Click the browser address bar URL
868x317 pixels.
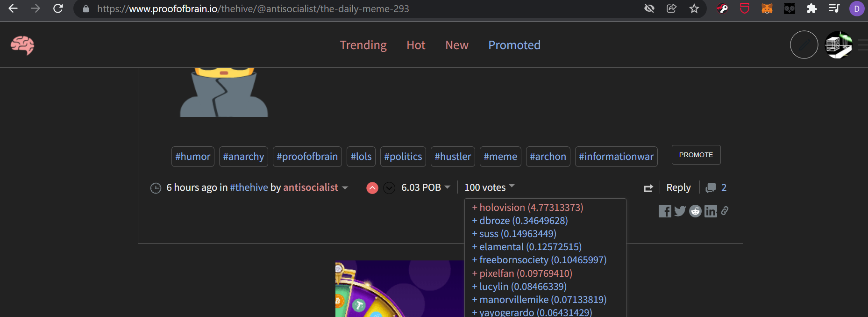(x=253, y=9)
